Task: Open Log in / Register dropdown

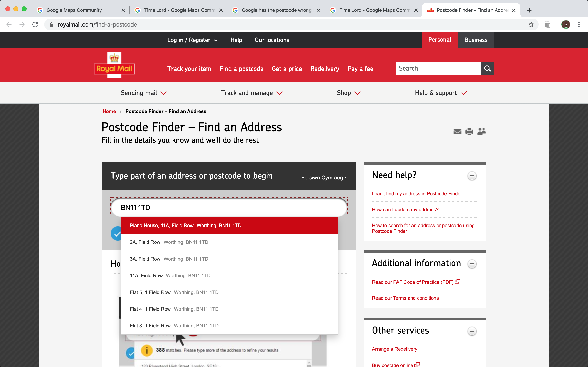Action: tap(192, 40)
